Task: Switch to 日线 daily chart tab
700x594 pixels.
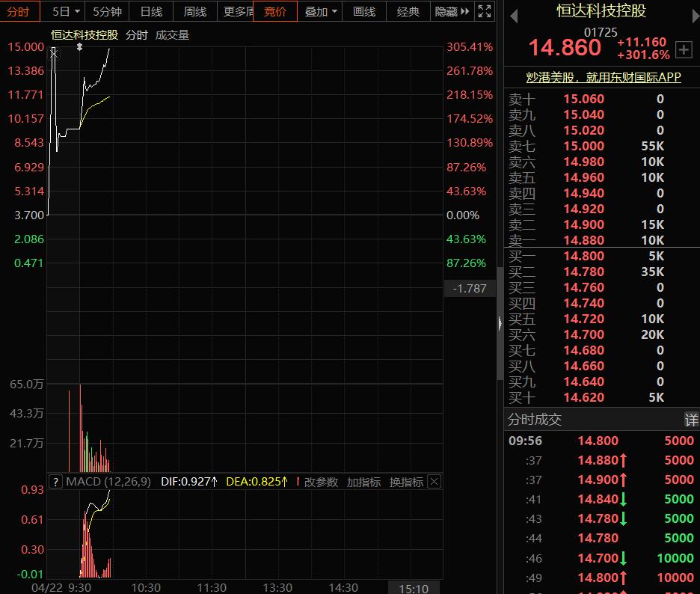Action: (151, 12)
